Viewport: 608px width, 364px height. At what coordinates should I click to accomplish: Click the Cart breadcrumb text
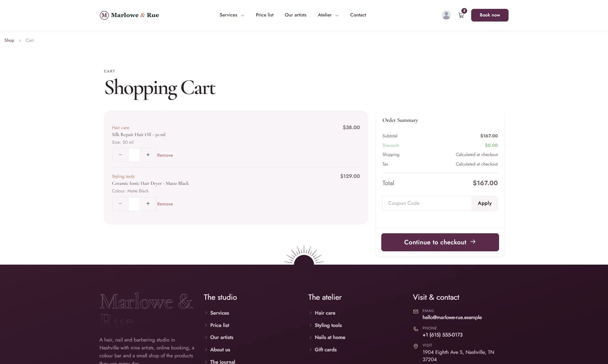point(29,40)
